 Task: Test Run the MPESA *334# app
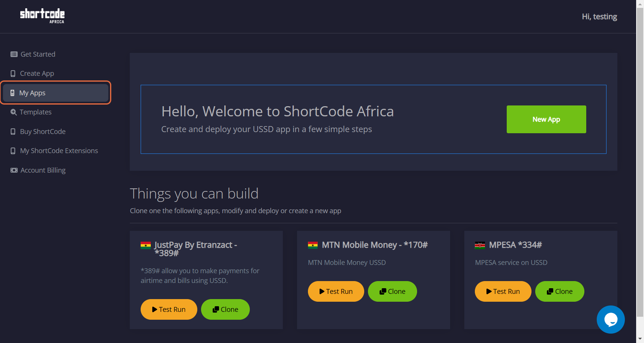(503, 292)
